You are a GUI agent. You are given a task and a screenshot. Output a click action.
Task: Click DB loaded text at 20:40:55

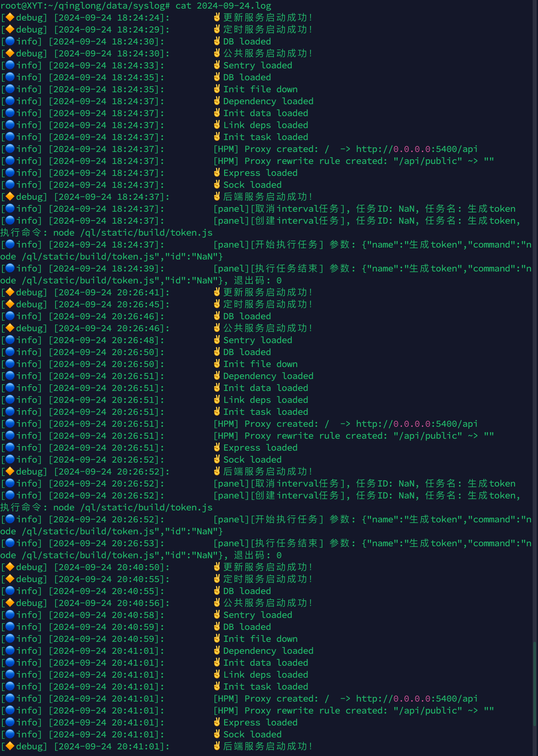(x=247, y=591)
